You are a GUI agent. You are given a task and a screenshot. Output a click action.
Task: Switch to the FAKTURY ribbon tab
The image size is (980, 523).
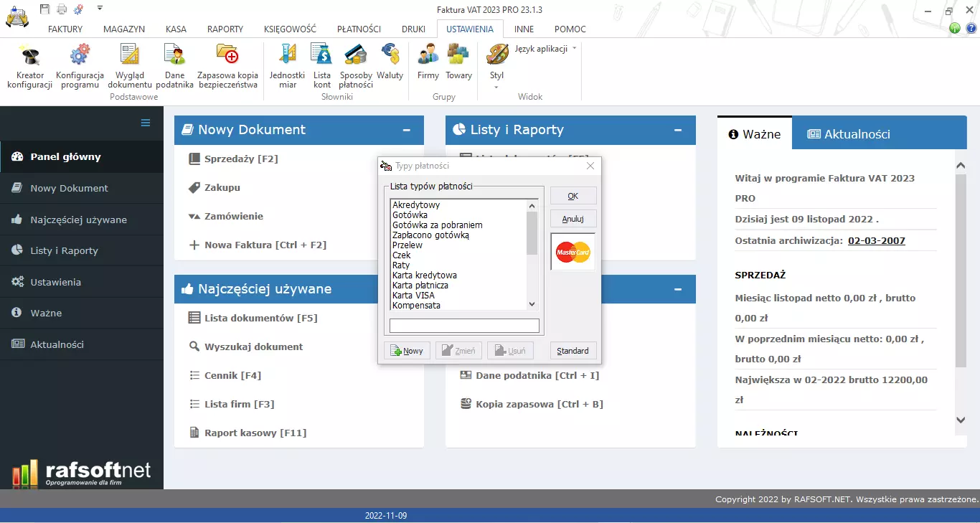point(65,29)
